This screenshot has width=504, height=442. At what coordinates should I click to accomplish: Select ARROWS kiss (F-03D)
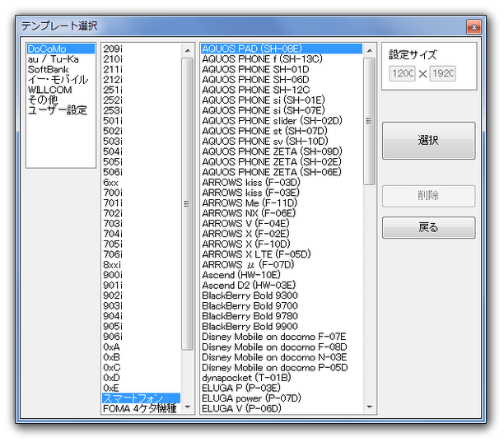click(x=282, y=183)
